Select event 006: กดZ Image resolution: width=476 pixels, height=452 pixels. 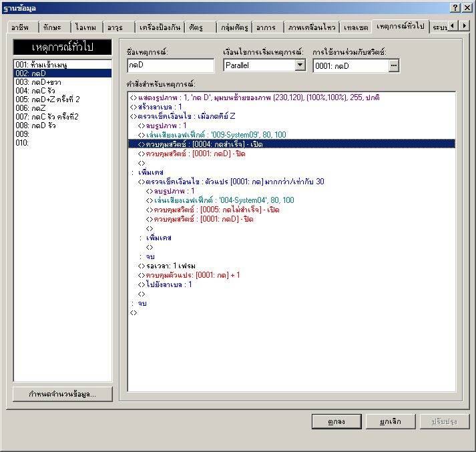pos(63,108)
